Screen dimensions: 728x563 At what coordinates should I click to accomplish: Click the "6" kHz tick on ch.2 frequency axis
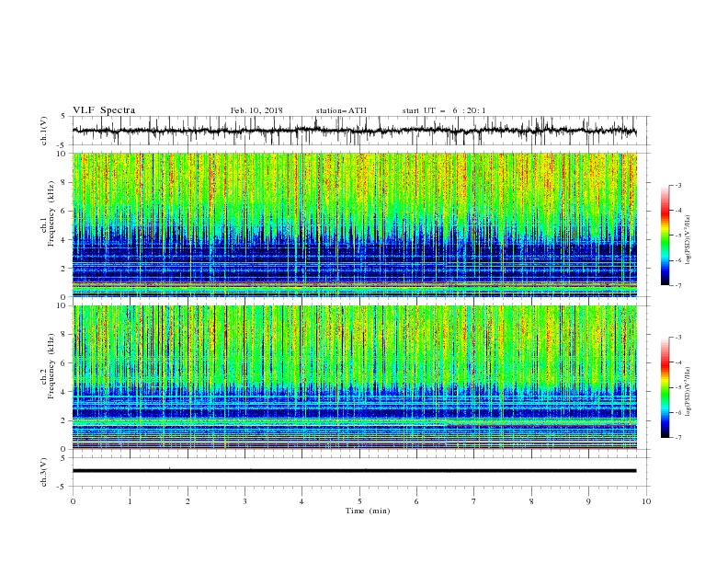(x=63, y=363)
